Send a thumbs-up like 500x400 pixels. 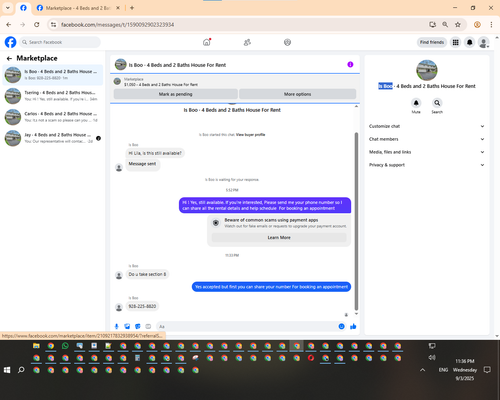353,326
